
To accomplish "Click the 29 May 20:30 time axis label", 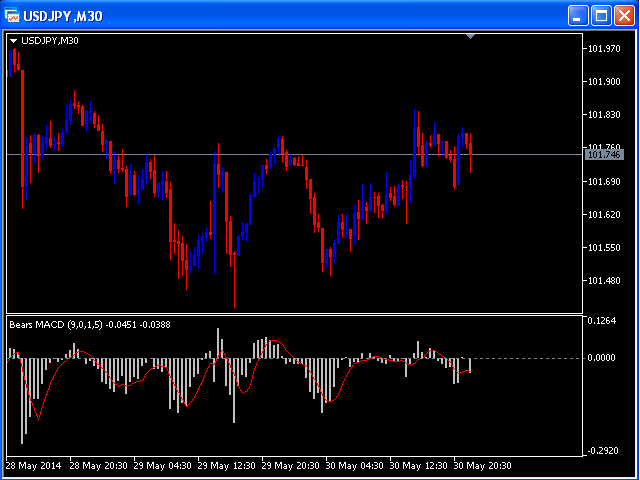I will [x=291, y=466].
